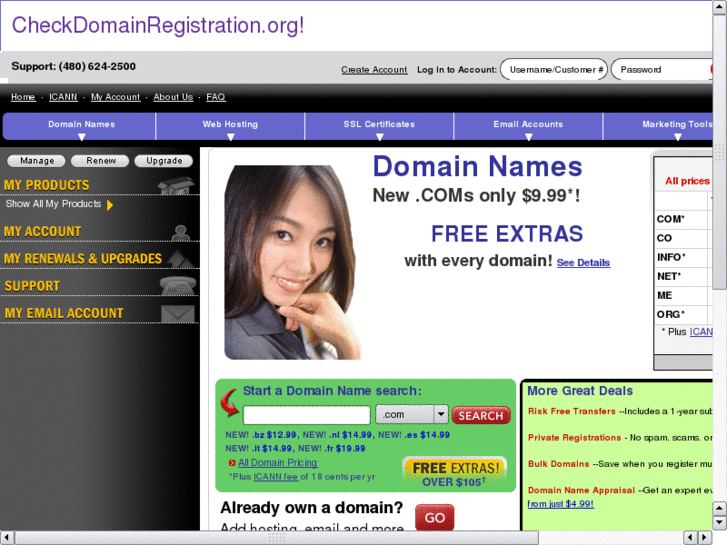727x545 pixels.
Task: Open the ICANN navigation link
Action: coord(63,97)
